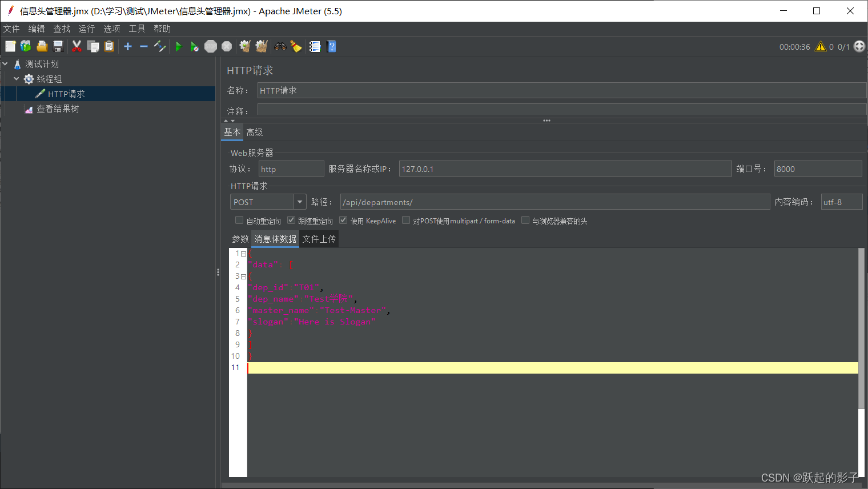
Task: Clear all results with double broom
Action: point(262,46)
